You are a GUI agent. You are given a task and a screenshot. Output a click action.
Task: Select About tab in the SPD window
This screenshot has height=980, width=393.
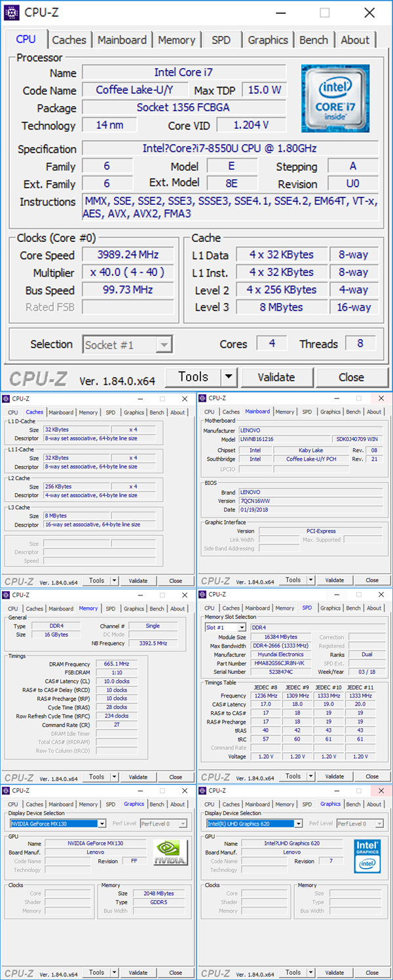pyautogui.click(x=374, y=608)
